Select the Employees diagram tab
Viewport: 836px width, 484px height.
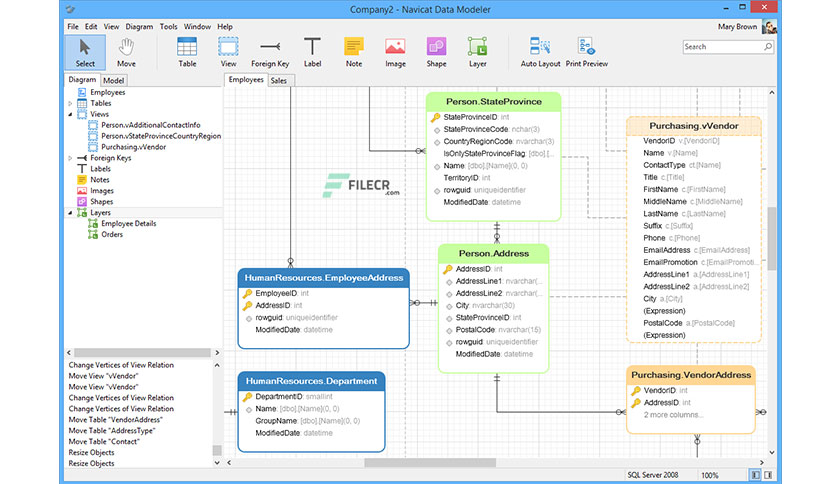(x=246, y=80)
